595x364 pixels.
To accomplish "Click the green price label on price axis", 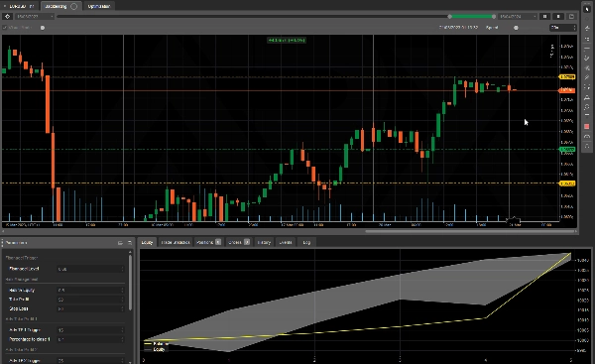I will 567,149.
